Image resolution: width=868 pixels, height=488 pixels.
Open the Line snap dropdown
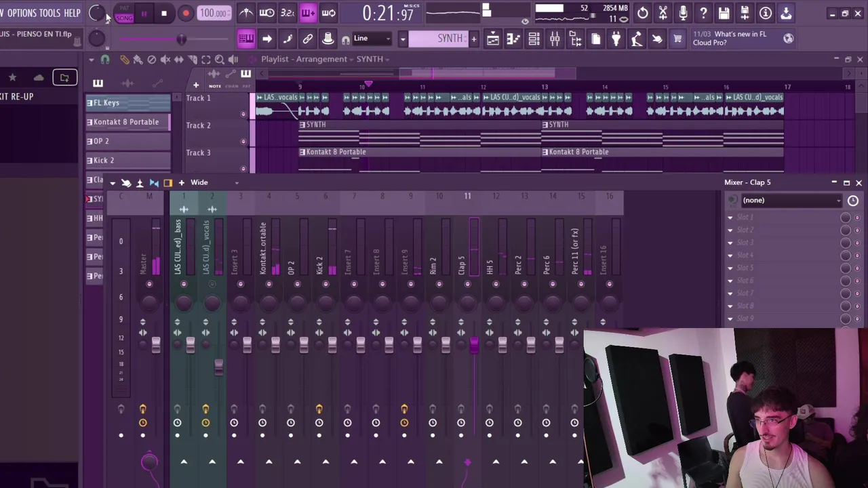(x=372, y=39)
